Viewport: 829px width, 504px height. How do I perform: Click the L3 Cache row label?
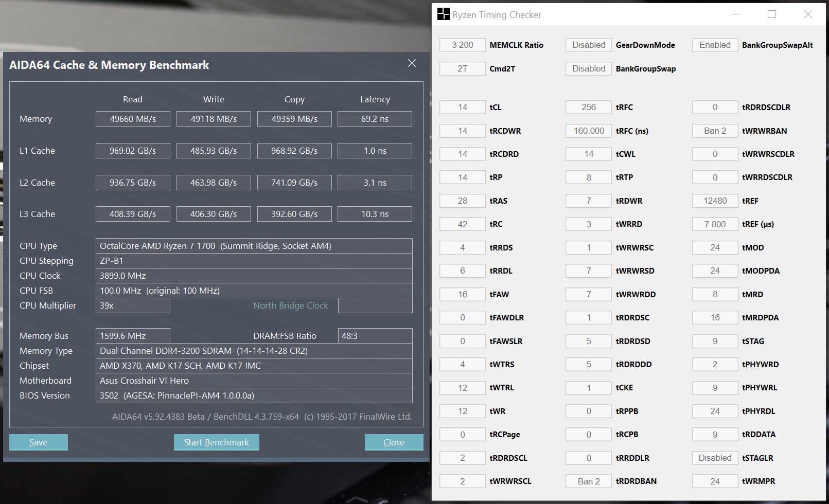coord(37,214)
